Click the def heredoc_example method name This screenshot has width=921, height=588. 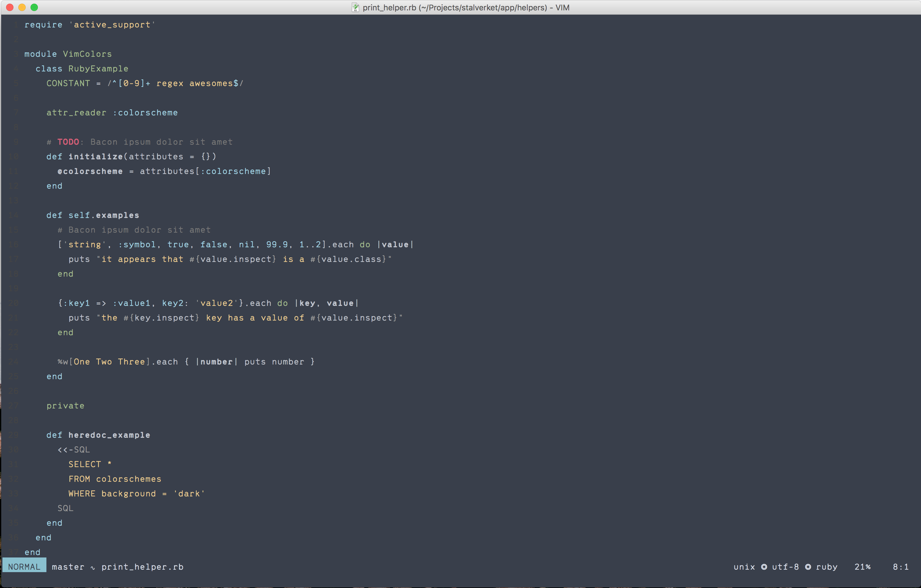coord(109,435)
